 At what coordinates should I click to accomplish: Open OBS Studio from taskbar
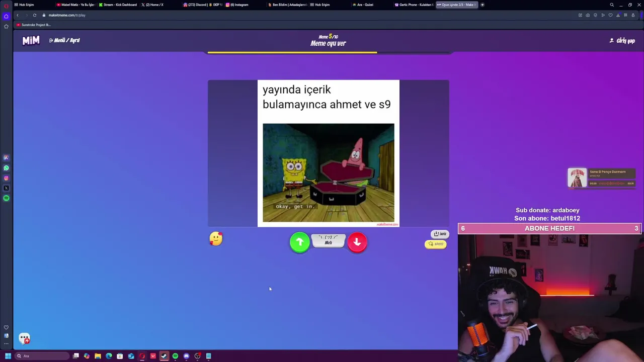tap(197, 356)
